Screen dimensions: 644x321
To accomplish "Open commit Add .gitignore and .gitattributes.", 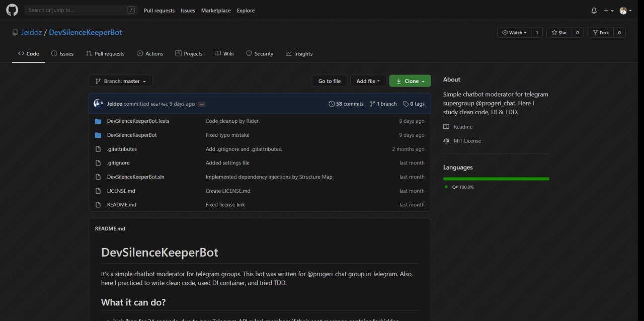I will (x=244, y=149).
